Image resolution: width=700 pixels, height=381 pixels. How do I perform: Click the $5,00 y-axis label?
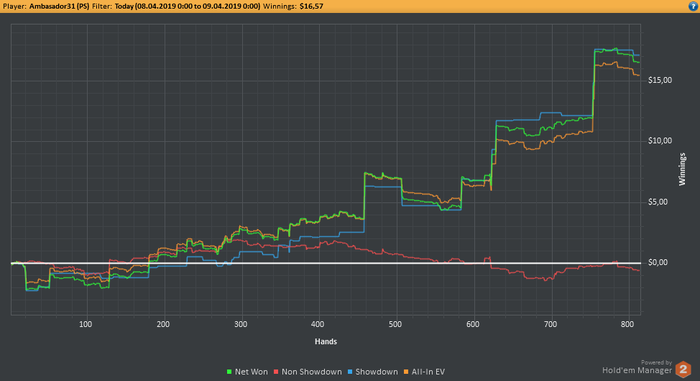pos(658,202)
